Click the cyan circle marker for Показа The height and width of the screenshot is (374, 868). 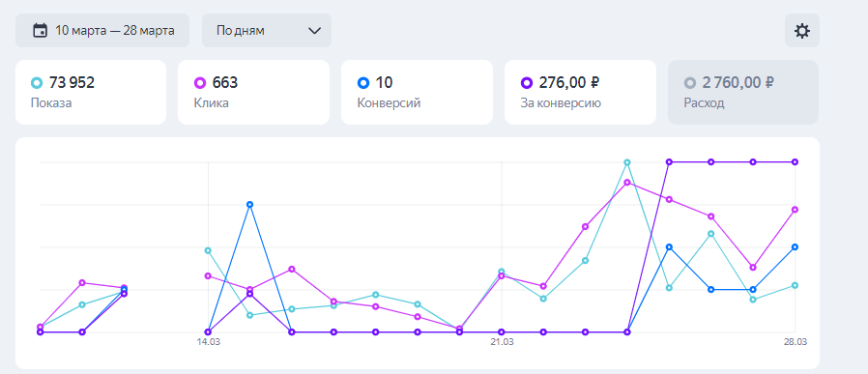37,83
